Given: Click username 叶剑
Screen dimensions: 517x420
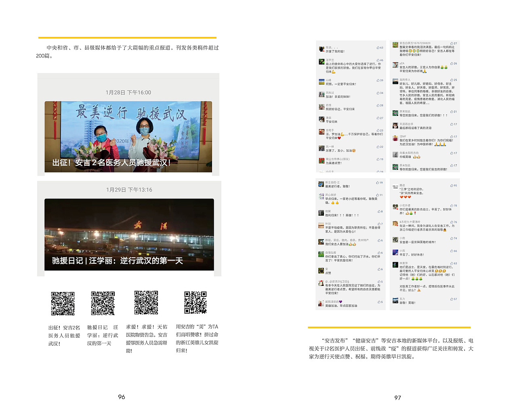Looking at the screenshot, I should [328, 224].
